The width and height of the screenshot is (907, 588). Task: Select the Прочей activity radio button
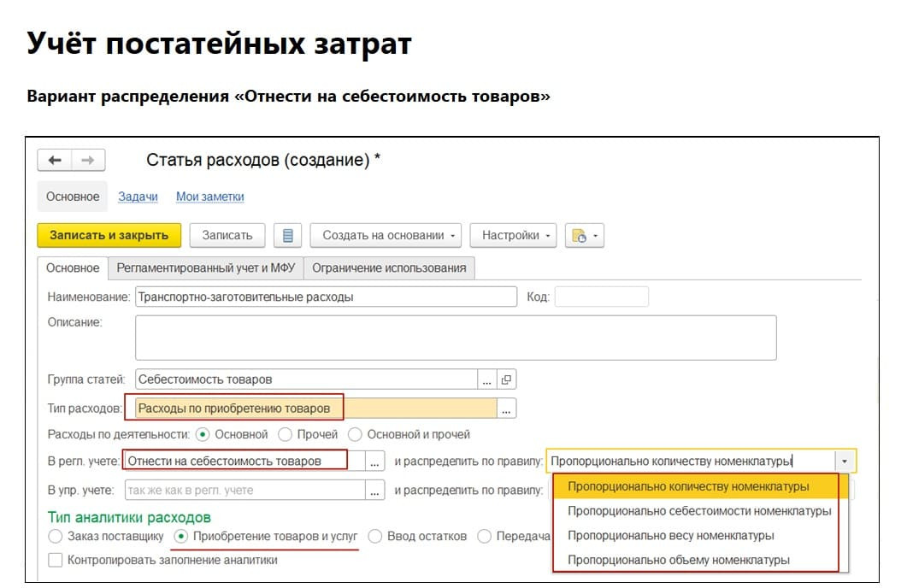click(286, 435)
